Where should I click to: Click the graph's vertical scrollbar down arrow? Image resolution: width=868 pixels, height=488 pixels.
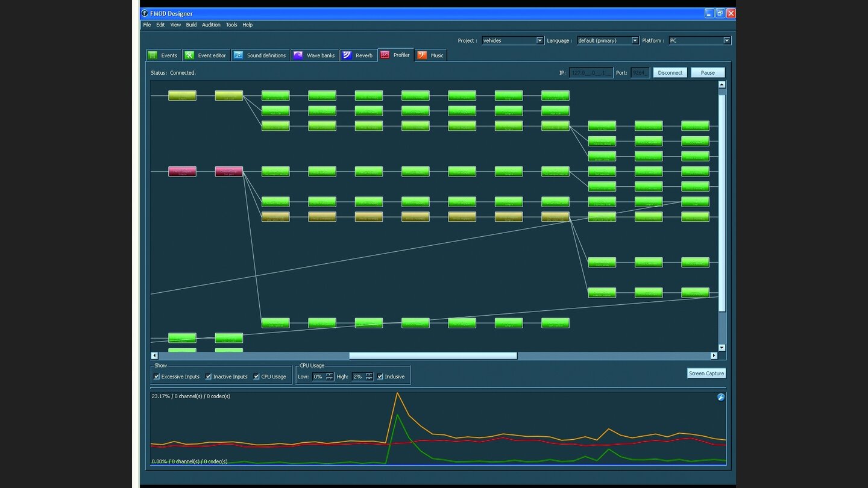click(722, 348)
